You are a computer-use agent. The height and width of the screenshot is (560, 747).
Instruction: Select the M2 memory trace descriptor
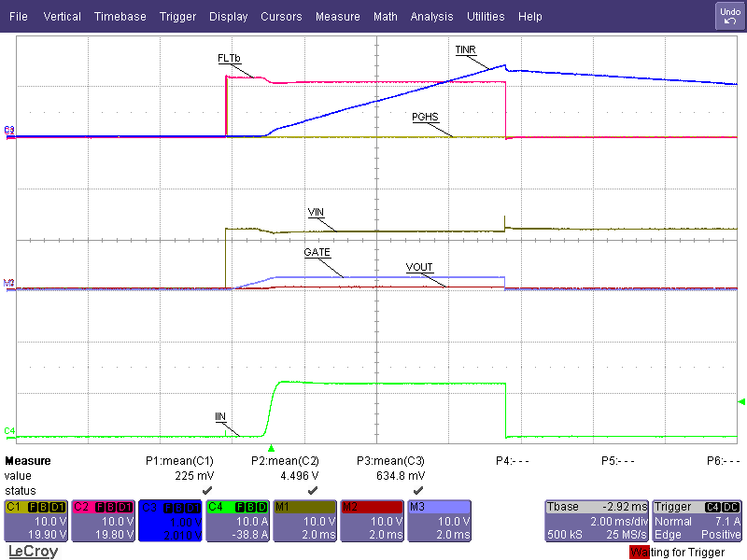[x=371, y=520]
